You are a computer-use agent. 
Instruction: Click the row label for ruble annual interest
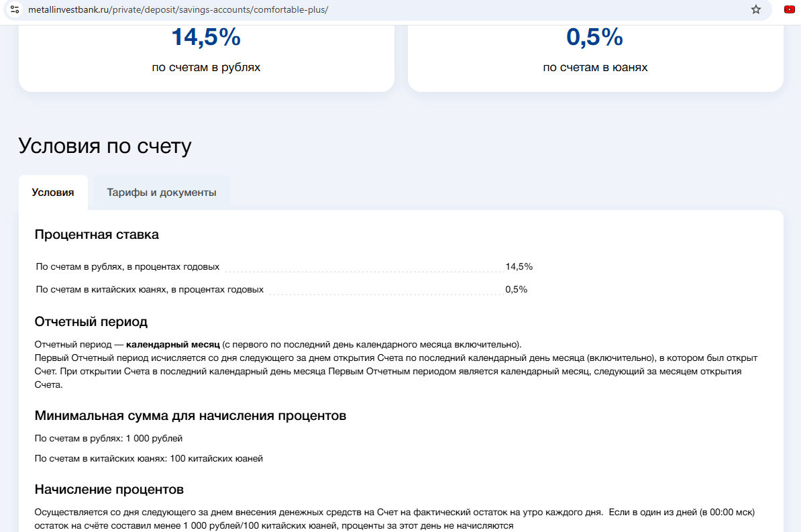pyautogui.click(x=127, y=267)
